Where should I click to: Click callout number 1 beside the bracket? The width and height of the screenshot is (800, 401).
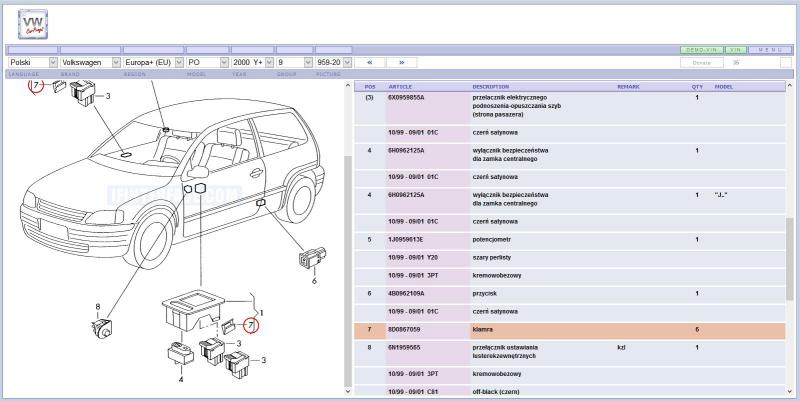coord(262,312)
